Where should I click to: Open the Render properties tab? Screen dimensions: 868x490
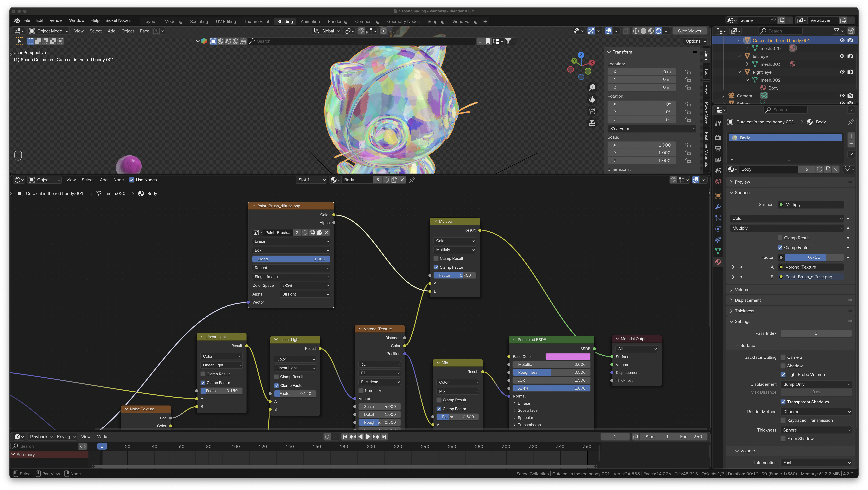pos(718,137)
